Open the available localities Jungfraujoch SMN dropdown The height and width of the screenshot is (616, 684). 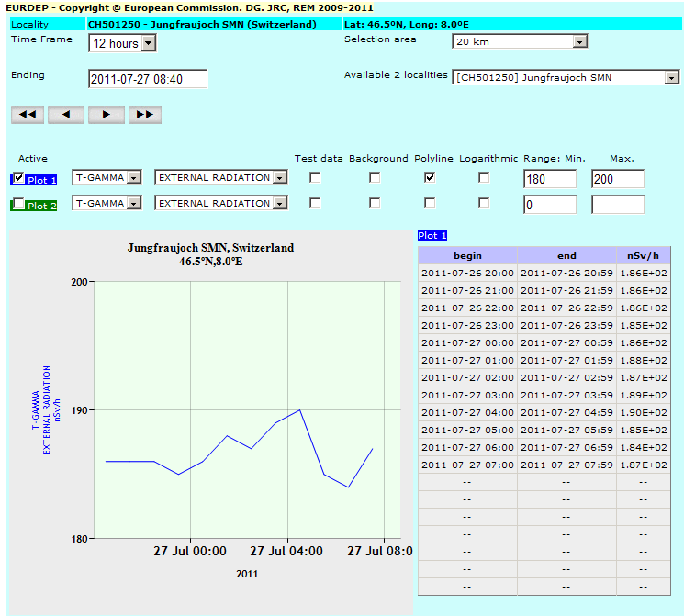tap(566, 78)
